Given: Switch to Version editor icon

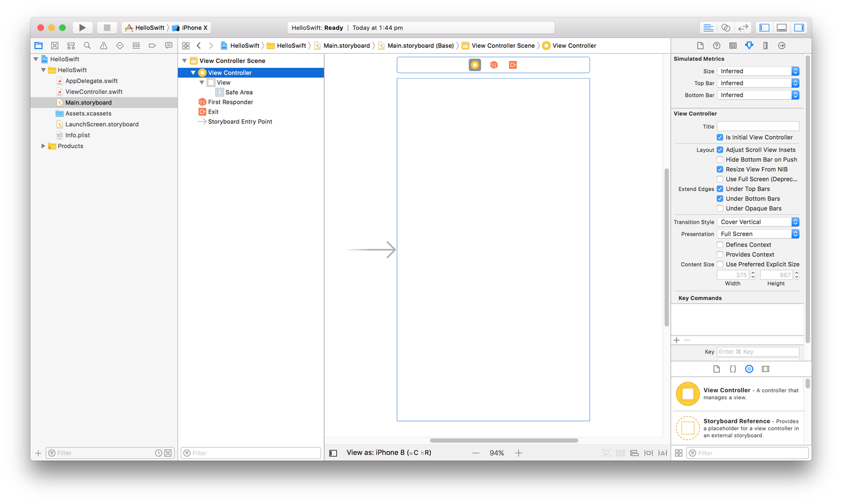Looking at the screenshot, I should pos(743,27).
